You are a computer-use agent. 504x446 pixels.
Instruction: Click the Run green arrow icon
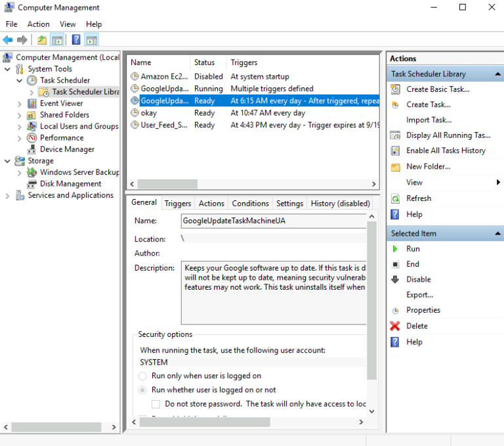395,249
